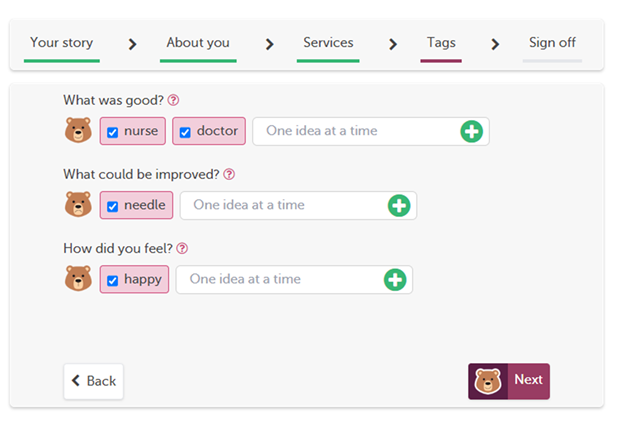Focus the 'What was good' idea input field
The height and width of the screenshot is (421, 620).
click(355, 131)
